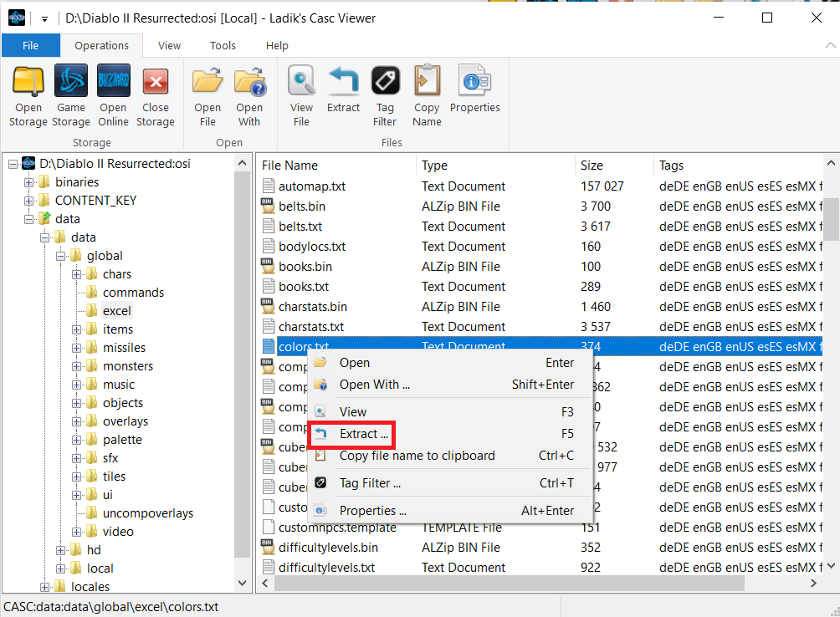Select automap.txt in the file list
Viewport: 840px width, 617px height.
(312, 186)
